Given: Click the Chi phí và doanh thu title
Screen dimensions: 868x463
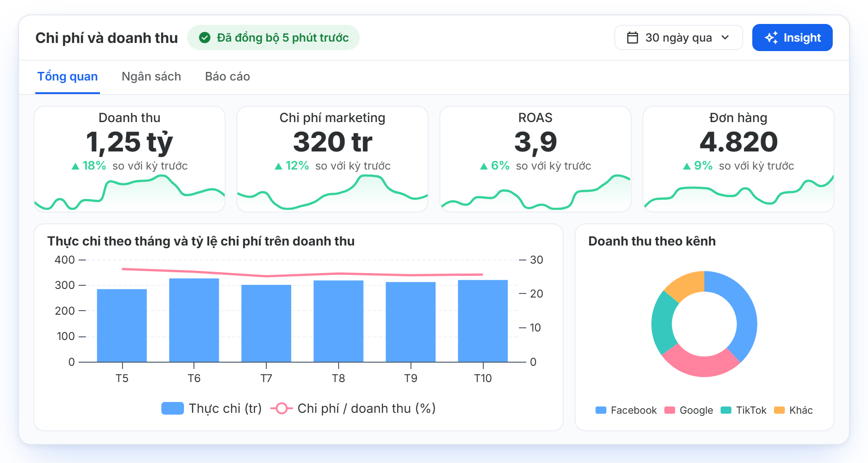Looking at the screenshot, I should pyautogui.click(x=107, y=38).
